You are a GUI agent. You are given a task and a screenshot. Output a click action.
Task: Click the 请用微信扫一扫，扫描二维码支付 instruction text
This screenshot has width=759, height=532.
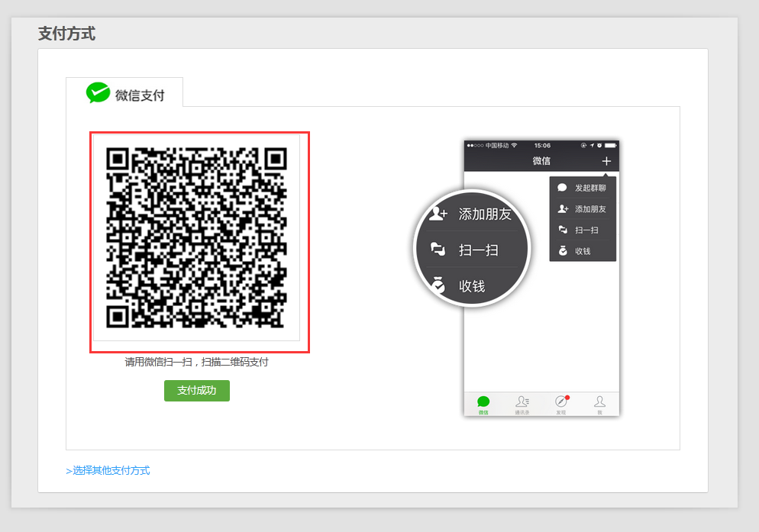pos(196,362)
